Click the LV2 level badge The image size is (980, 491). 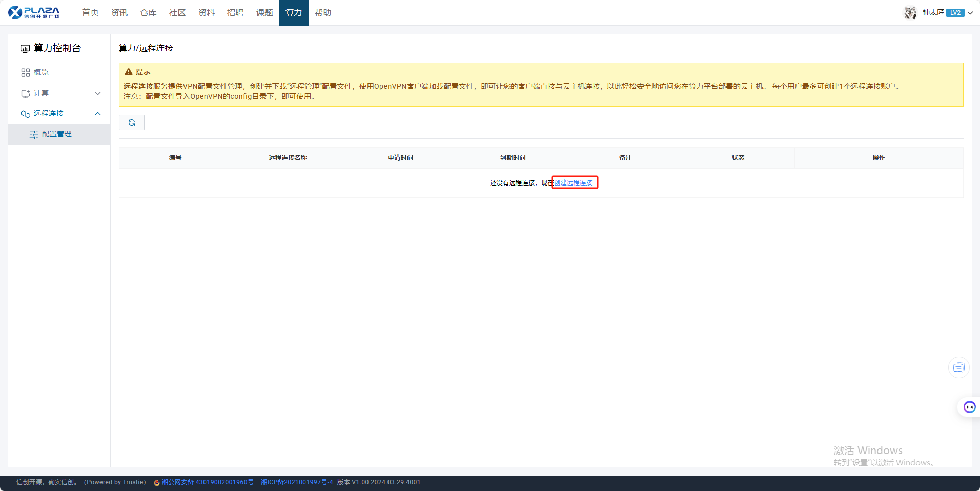click(955, 13)
